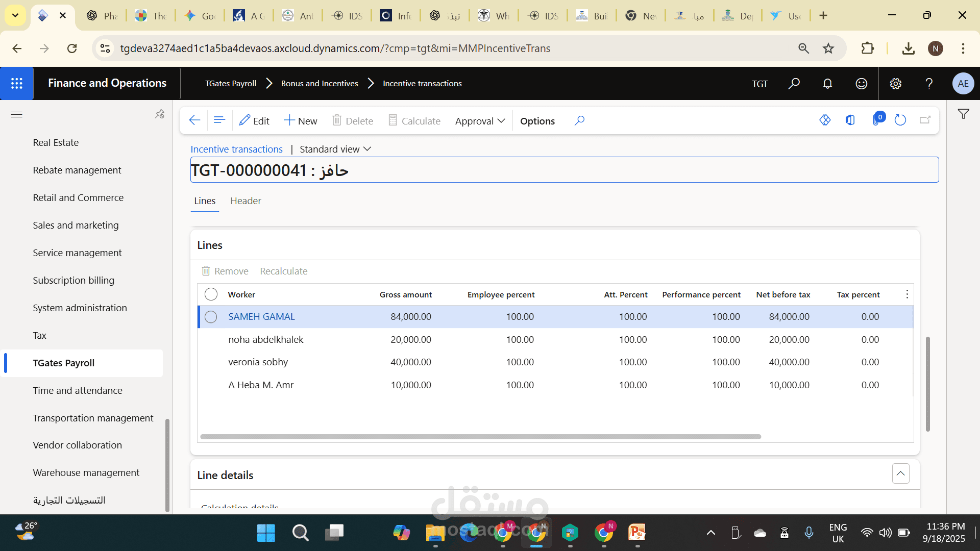Click the form vertical scrollbar

pos(927,384)
